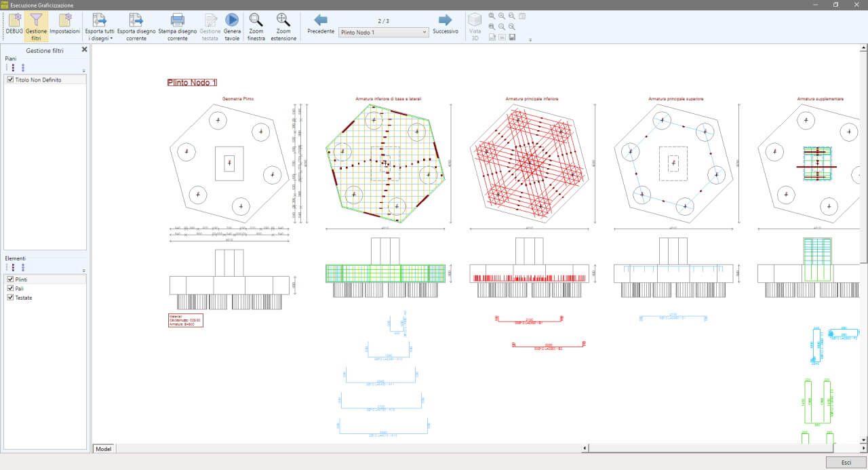
Task: Go to Precedente drawing arrow
Action: click(321, 20)
